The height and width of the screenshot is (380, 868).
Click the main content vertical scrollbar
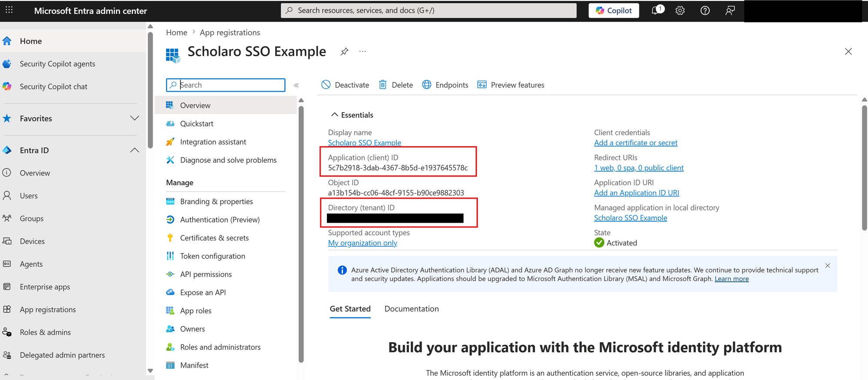pos(864,168)
